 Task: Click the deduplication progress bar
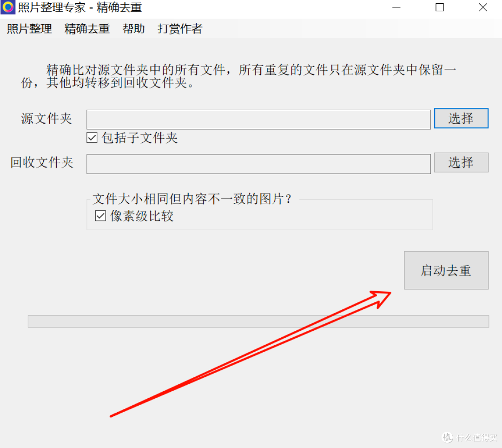pyautogui.click(x=258, y=321)
